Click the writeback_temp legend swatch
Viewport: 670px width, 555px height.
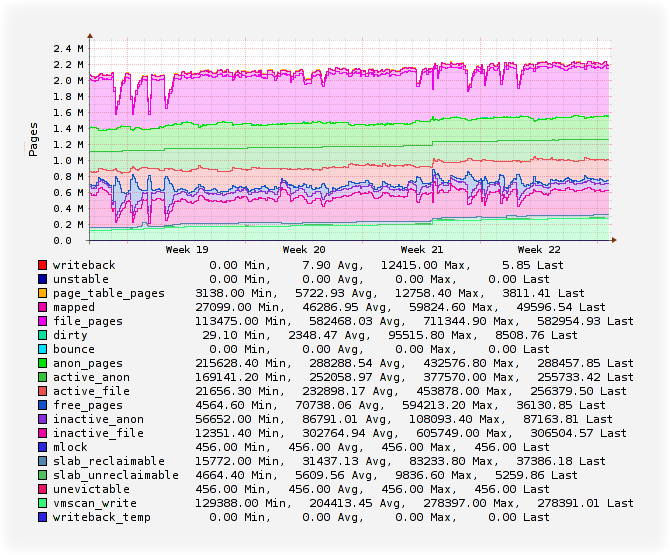point(42,517)
